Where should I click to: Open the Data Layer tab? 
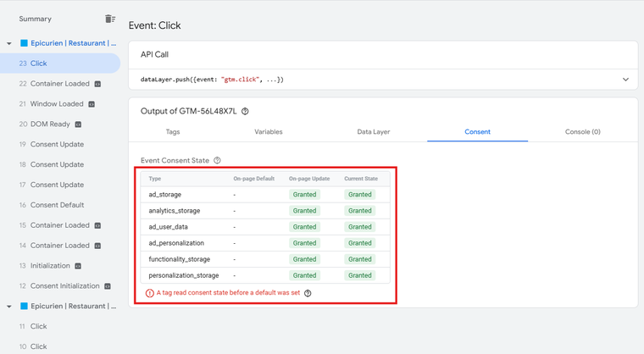click(374, 132)
